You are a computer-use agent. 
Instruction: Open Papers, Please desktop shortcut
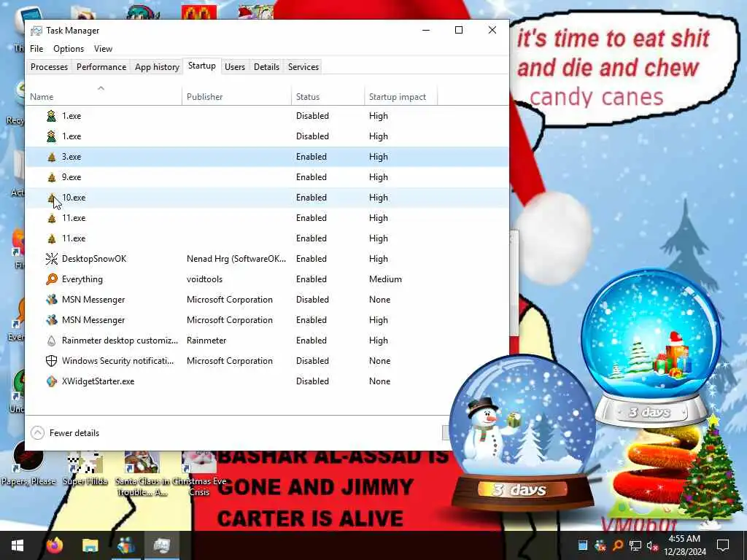pyautogui.click(x=28, y=464)
